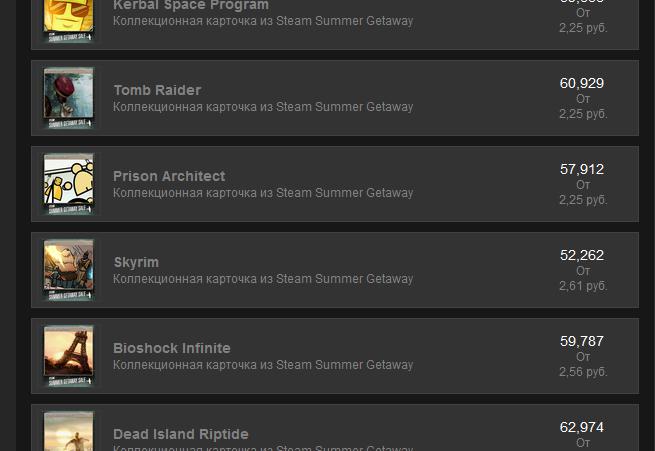Click Bioshock Infinite price 2,56 руб.

point(583,372)
